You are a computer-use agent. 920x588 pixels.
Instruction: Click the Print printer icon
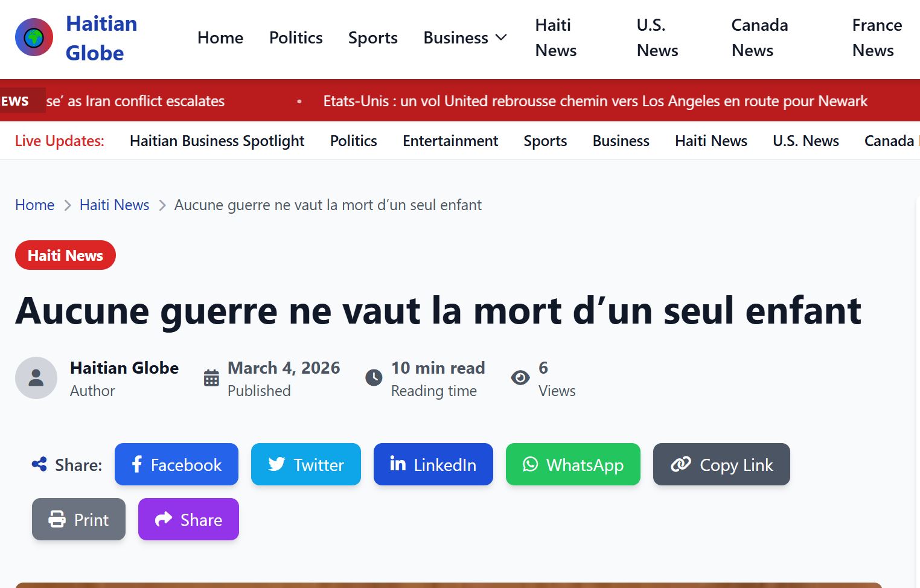point(57,519)
